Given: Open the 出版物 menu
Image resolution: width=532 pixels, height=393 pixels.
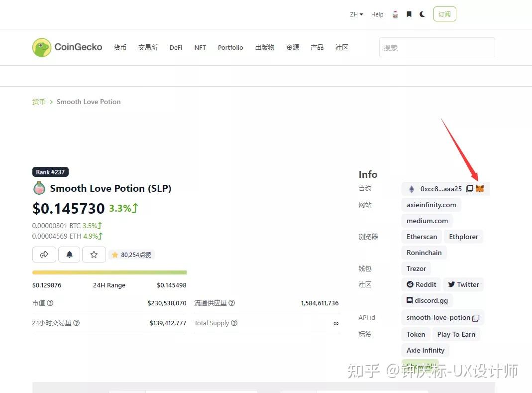Looking at the screenshot, I should click(265, 47).
